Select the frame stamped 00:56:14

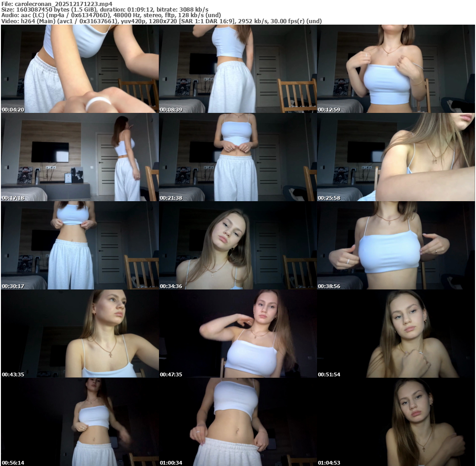pyautogui.click(x=80, y=422)
